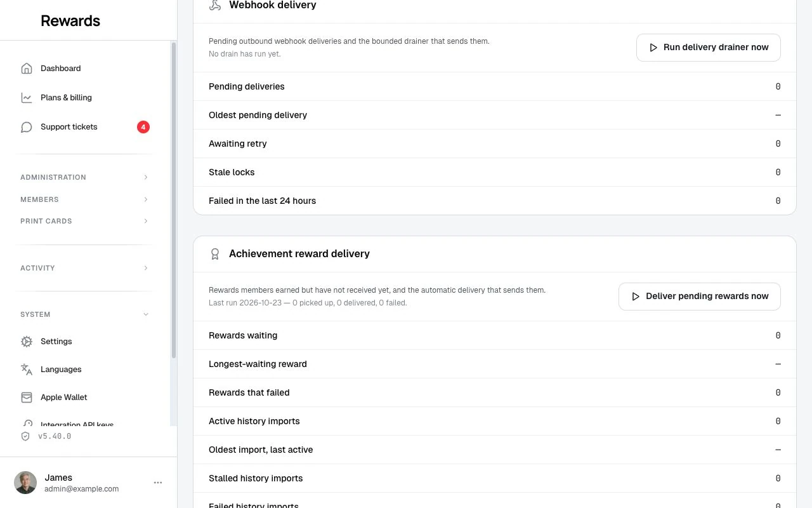Click the Rewards logo title
Image resolution: width=812 pixels, height=508 pixels.
click(70, 21)
